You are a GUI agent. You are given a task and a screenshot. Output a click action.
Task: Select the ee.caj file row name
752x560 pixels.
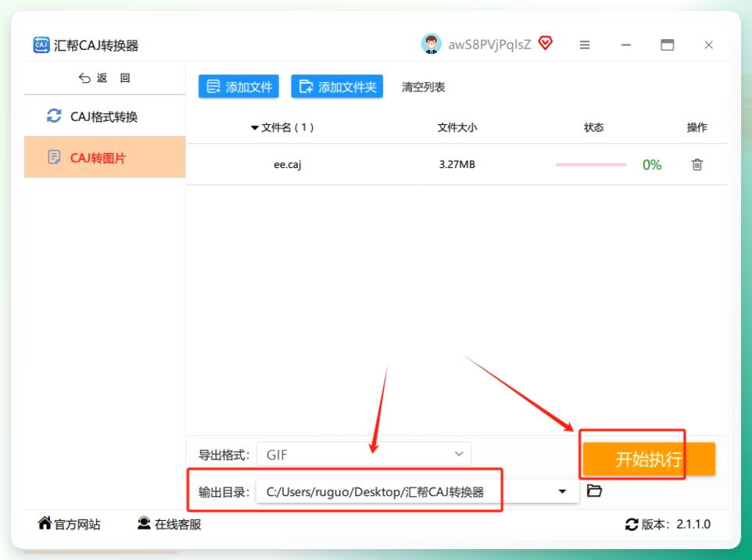287,165
